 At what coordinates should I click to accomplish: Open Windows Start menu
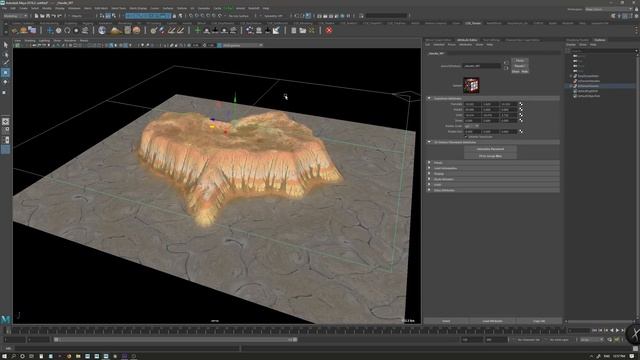click(x=4, y=356)
